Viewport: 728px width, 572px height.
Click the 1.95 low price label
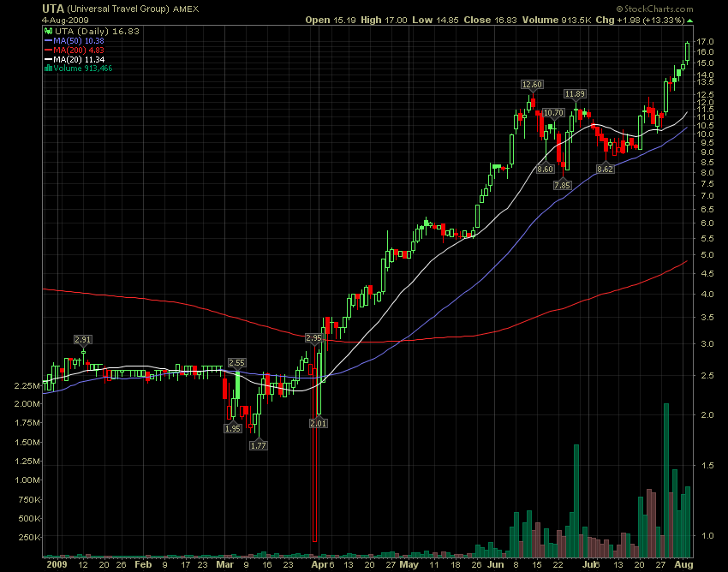(x=233, y=428)
